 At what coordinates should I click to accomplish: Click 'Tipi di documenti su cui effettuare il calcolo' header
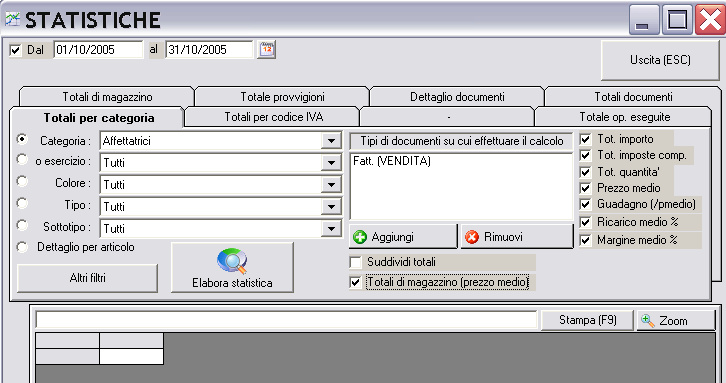click(x=461, y=141)
